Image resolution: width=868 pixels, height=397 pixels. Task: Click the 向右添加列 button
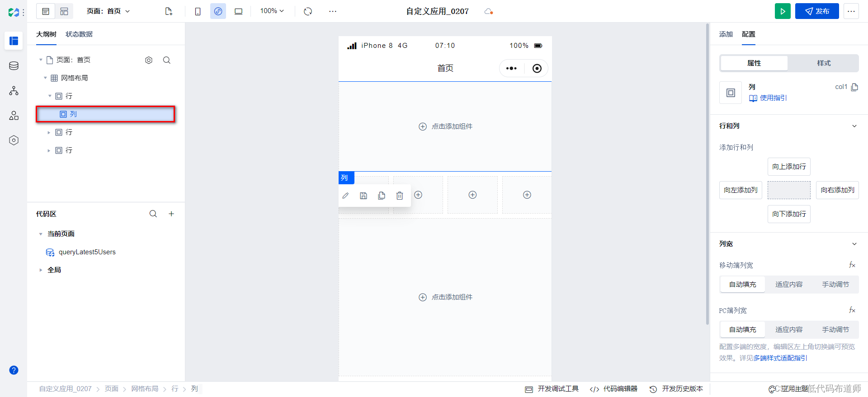coord(837,190)
